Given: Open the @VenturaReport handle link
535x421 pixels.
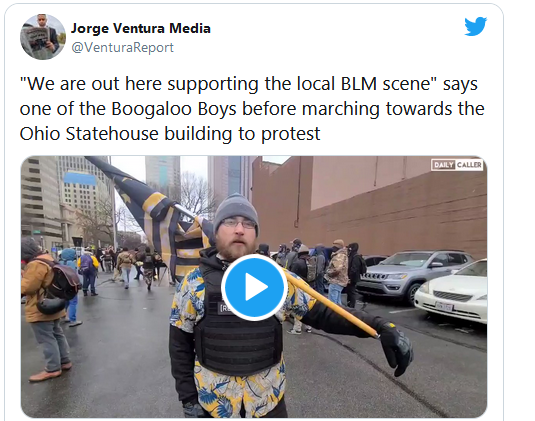Looking at the screenshot, I should [122, 47].
